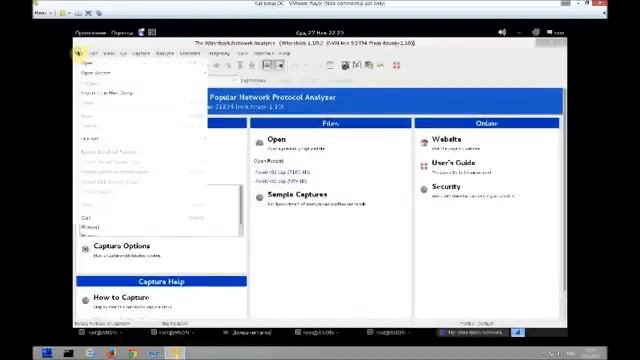Screen dimensions: 640x360
Task: Click the interface list scrollbar
Action: click(241, 205)
